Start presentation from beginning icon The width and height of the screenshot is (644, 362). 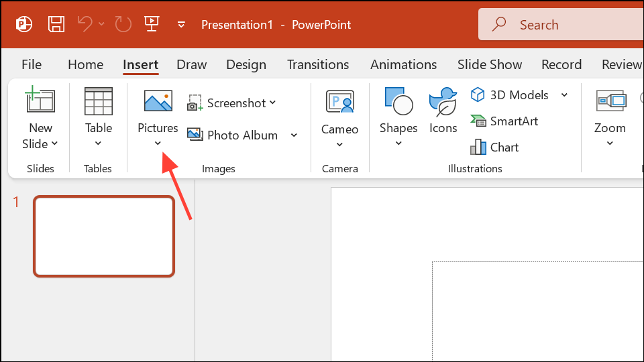click(x=152, y=24)
